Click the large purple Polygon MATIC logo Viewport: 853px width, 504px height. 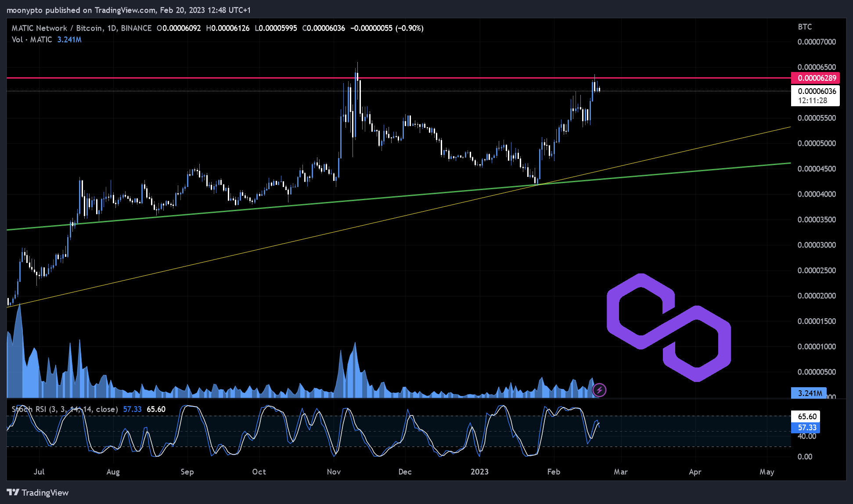pos(669,328)
